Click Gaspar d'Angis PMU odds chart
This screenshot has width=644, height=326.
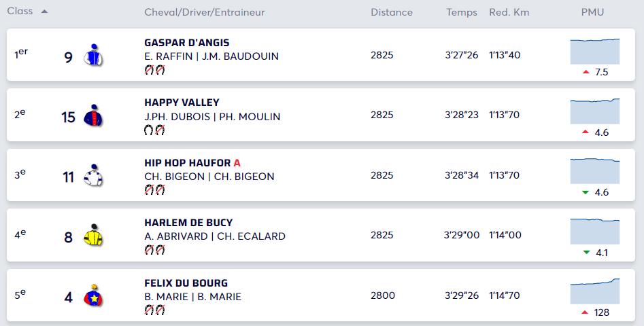click(595, 51)
